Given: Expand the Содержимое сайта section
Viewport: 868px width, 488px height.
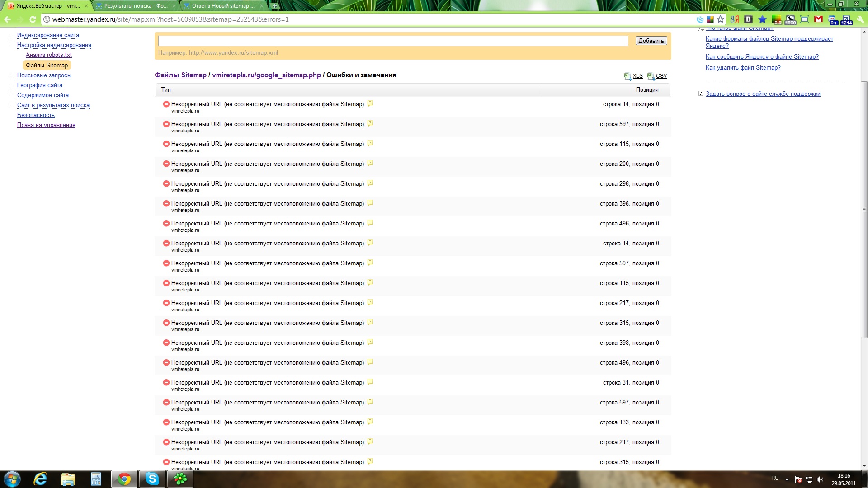Looking at the screenshot, I should [12, 95].
